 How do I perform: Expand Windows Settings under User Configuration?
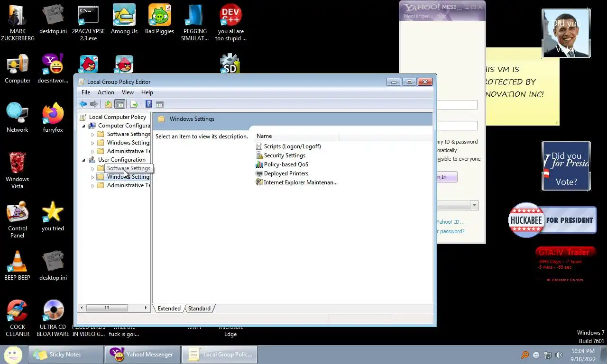click(x=93, y=177)
